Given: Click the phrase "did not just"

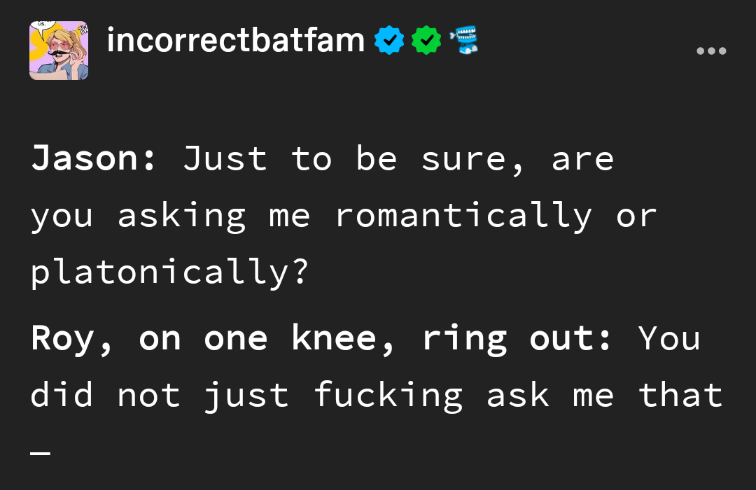Looking at the screenshot, I should [x=160, y=396].
